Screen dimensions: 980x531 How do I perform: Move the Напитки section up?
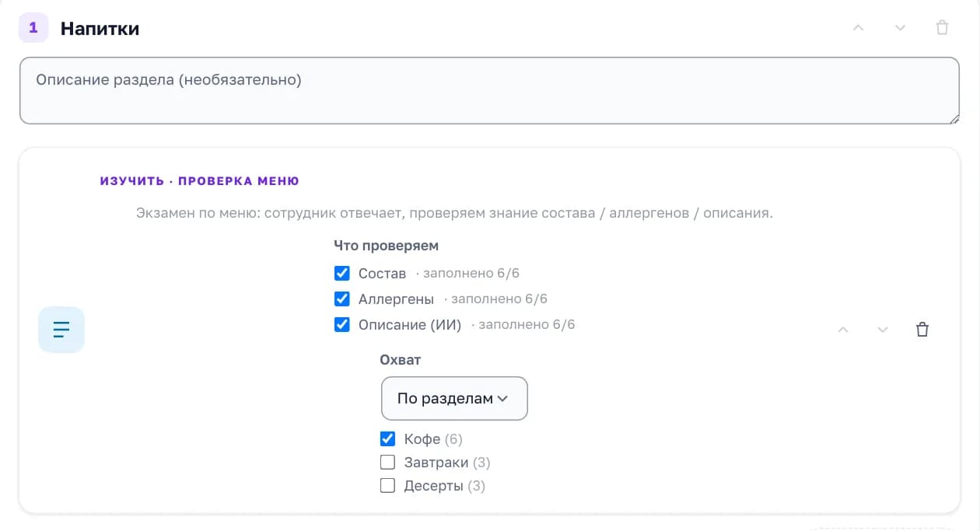[x=859, y=28]
